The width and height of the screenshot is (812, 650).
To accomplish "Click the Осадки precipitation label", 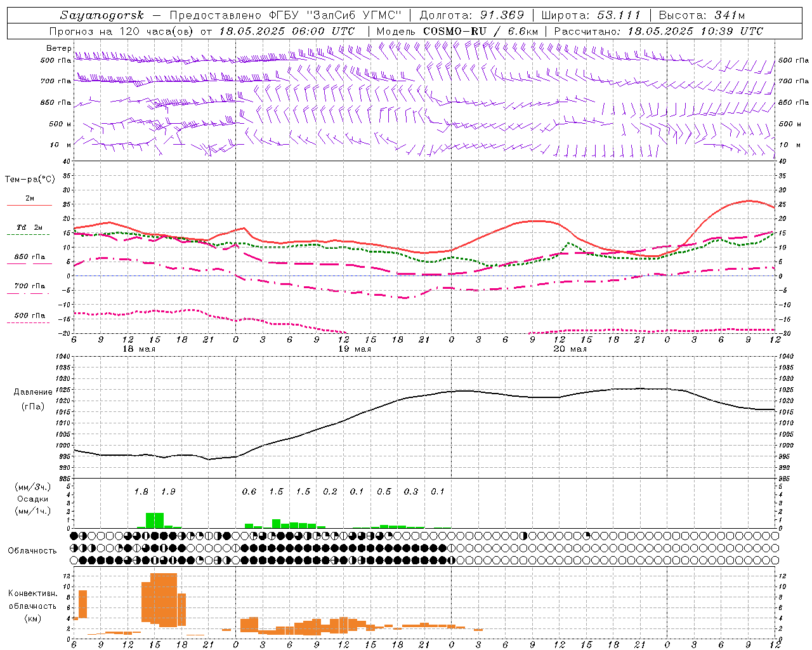I will pos(33,499).
